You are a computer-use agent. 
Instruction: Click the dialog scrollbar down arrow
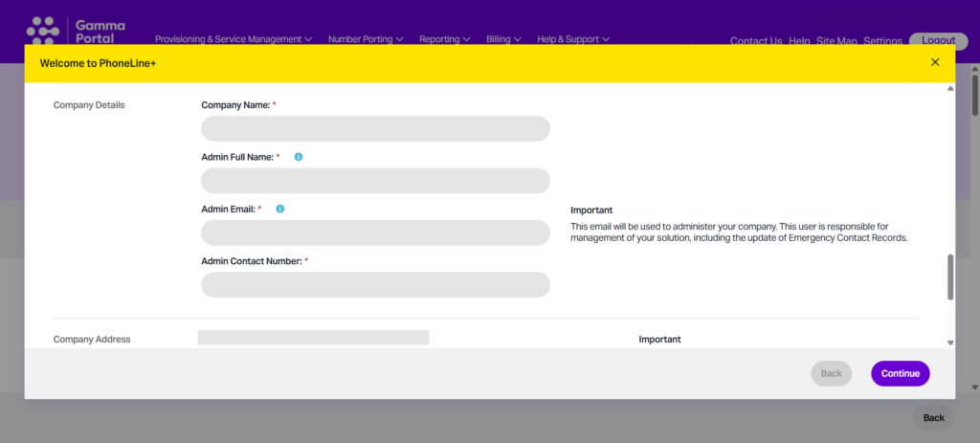coord(950,343)
